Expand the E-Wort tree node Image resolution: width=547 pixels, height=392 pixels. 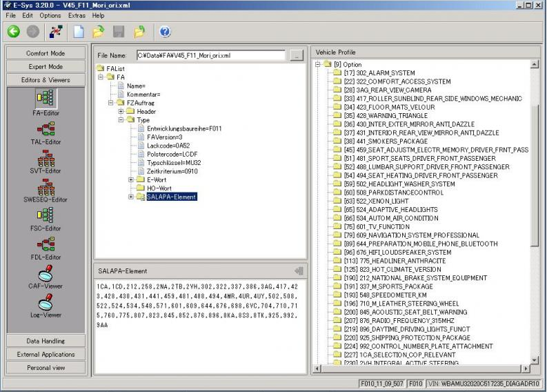(x=131, y=179)
